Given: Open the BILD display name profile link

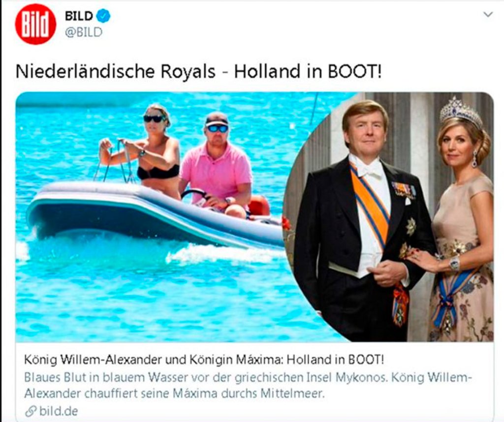Looking at the screenshot, I should click(79, 16).
